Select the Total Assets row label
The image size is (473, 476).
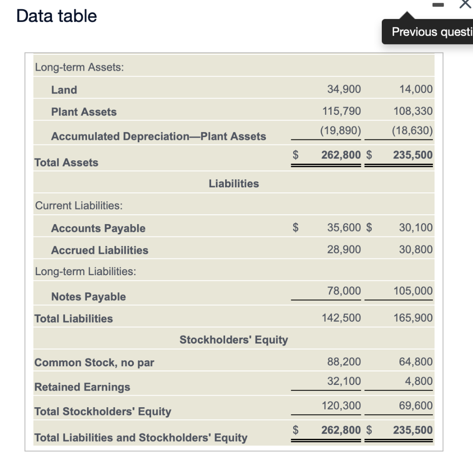click(x=67, y=163)
